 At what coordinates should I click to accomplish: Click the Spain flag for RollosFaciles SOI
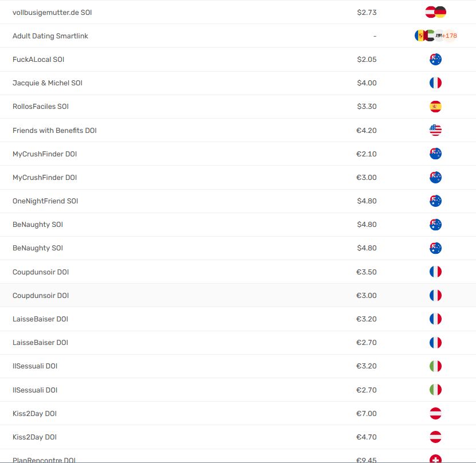click(x=435, y=107)
